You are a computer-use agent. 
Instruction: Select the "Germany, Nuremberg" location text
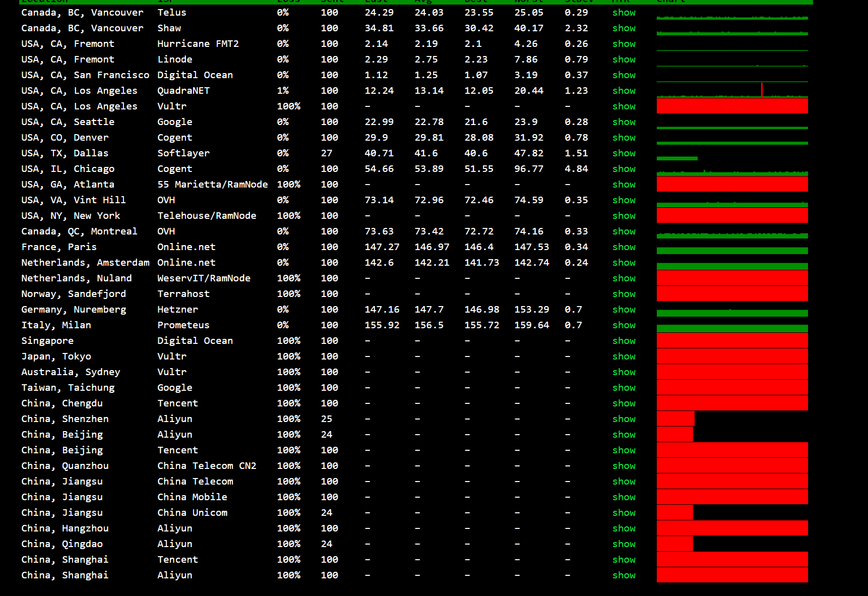(x=74, y=310)
